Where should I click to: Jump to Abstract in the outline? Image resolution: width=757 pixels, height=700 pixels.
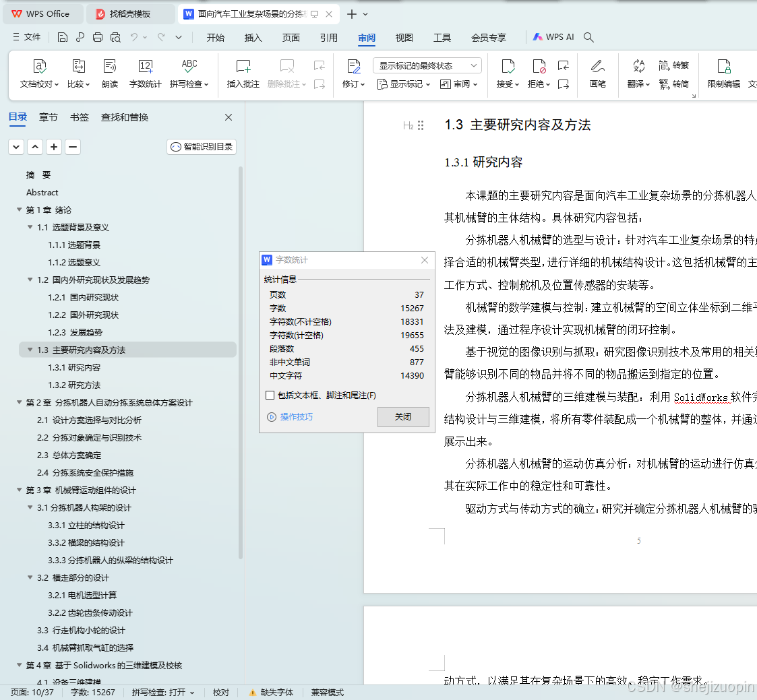pyautogui.click(x=42, y=192)
